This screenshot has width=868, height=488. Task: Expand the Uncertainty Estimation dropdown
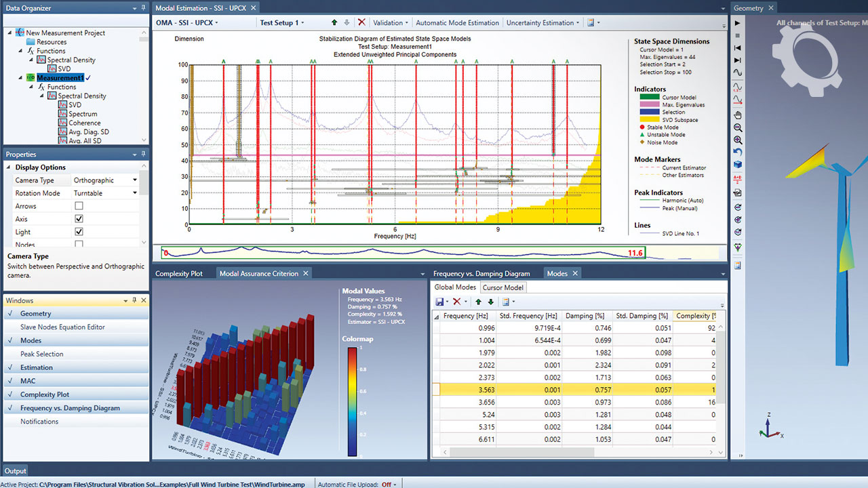point(544,22)
